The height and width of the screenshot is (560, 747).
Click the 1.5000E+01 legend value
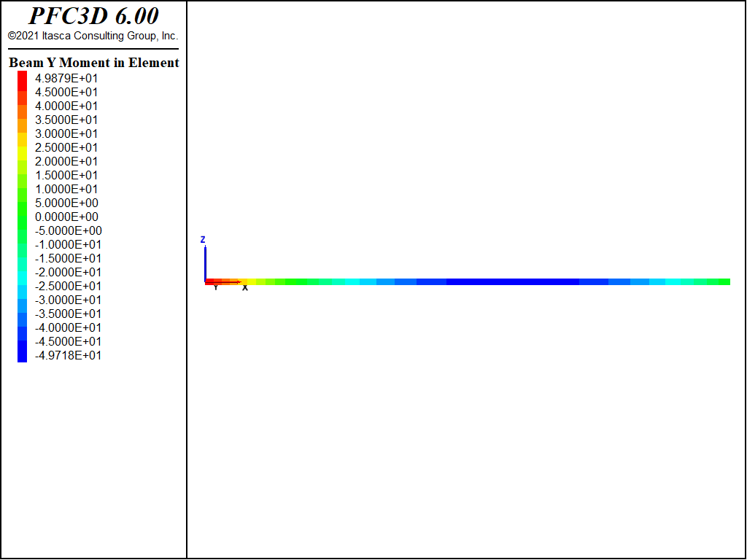pos(66,175)
